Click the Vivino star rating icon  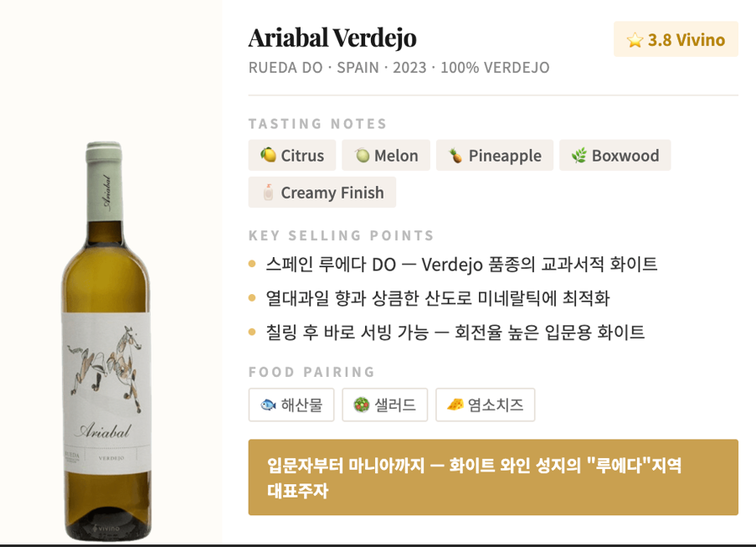click(x=635, y=40)
